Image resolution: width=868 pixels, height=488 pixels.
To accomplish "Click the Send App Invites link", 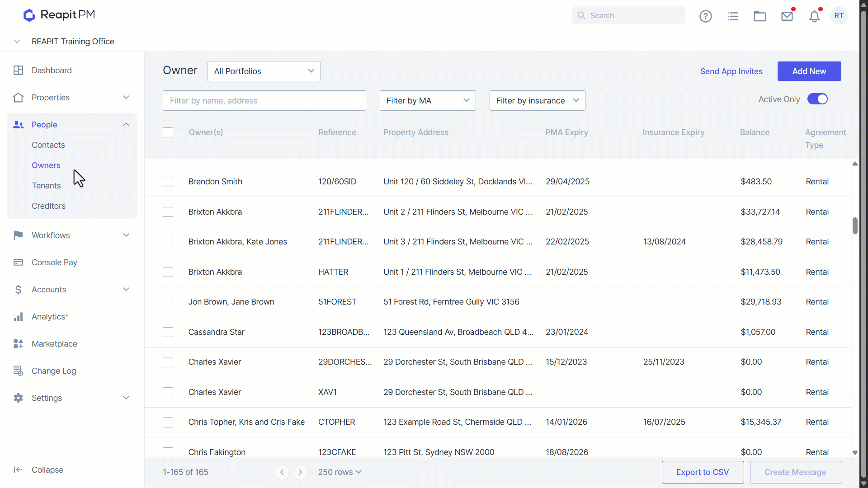I will [x=731, y=71].
